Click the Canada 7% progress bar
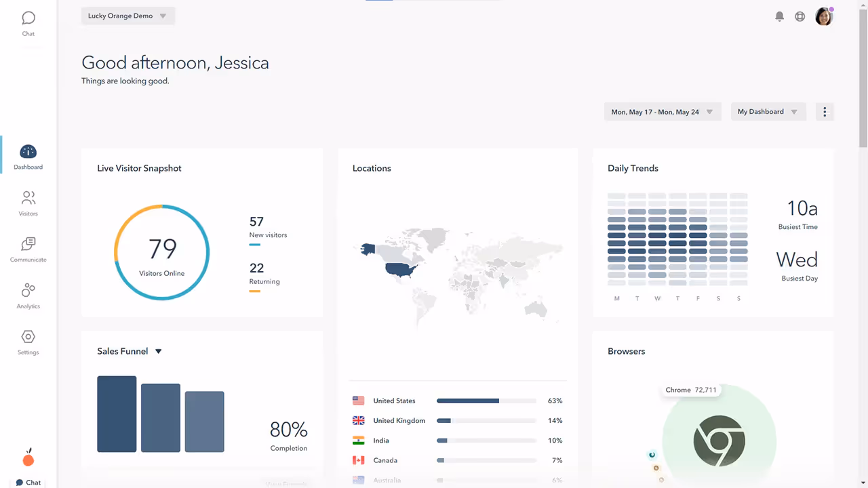The height and width of the screenshot is (488, 868). pos(486,460)
